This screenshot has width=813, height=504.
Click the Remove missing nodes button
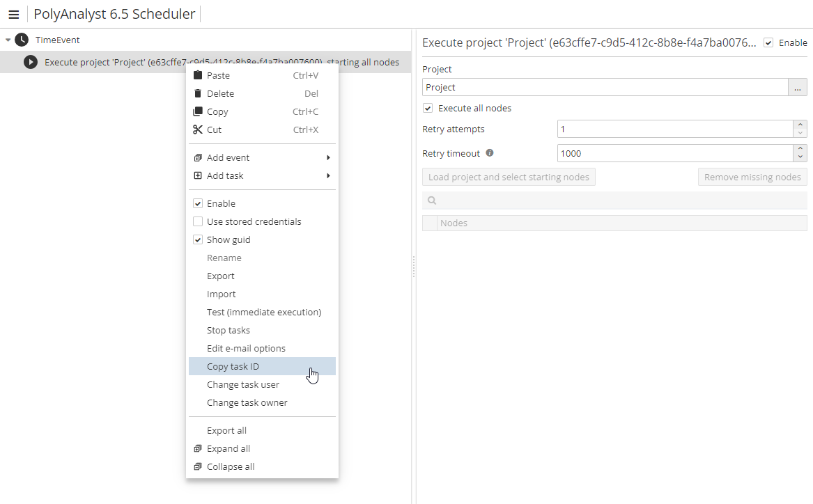752,177
